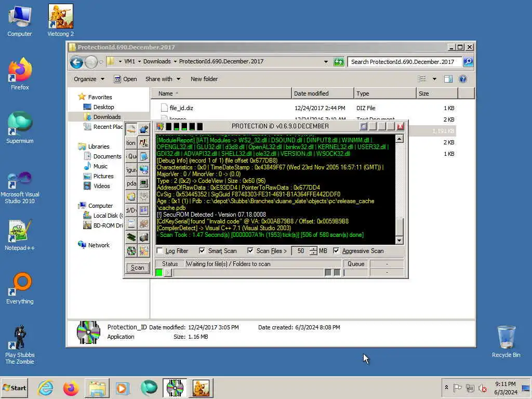Toggle the Explorer preview pane
532x399 pixels.
(x=448, y=79)
